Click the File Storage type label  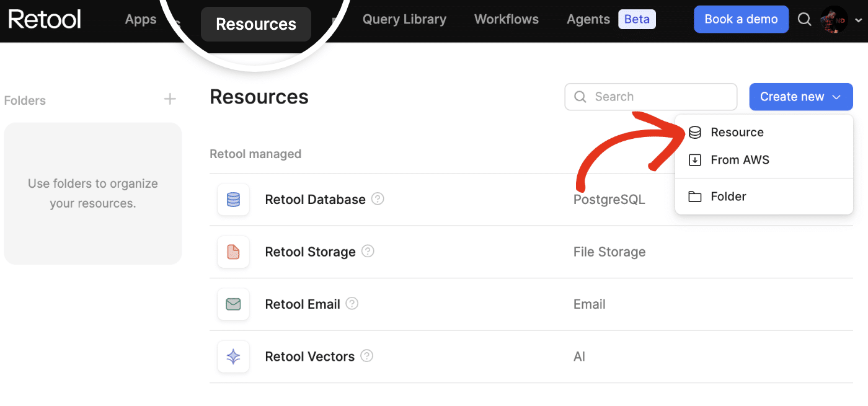point(609,252)
